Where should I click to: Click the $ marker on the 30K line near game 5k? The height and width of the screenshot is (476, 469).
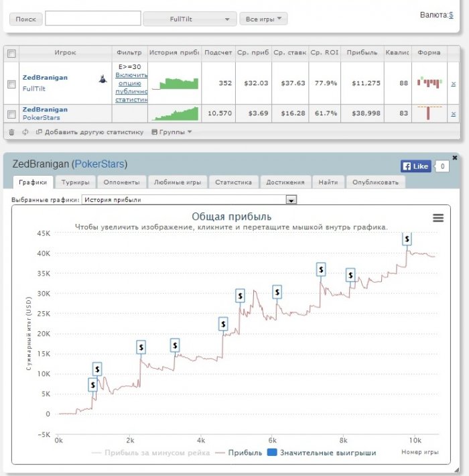[x=240, y=296]
